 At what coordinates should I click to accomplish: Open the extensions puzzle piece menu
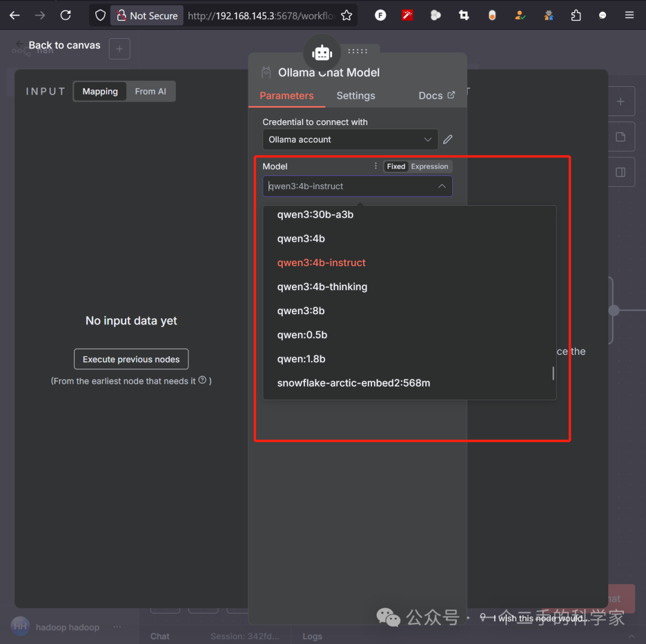click(576, 16)
